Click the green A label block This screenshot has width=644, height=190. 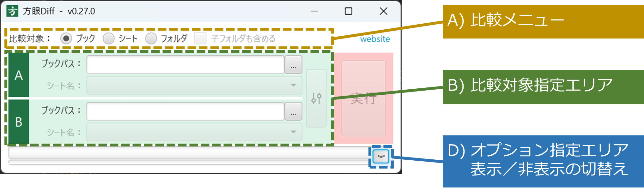(x=19, y=75)
